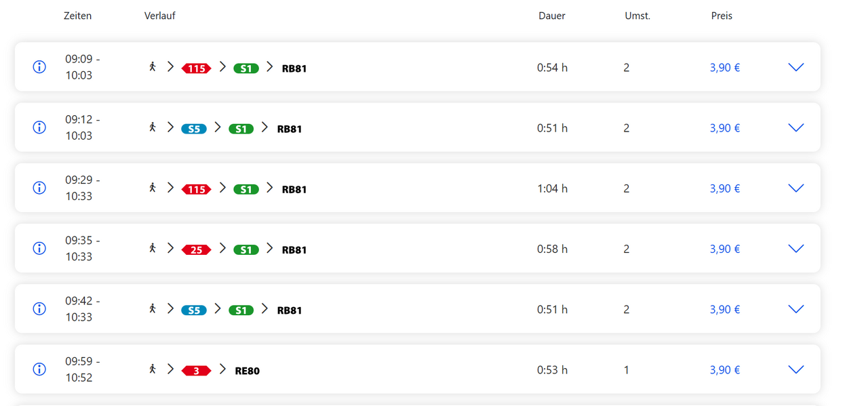The width and height of the screenshot is (868, 406).
Task: Click RE80 train label in last row
Action: [248, 371]
